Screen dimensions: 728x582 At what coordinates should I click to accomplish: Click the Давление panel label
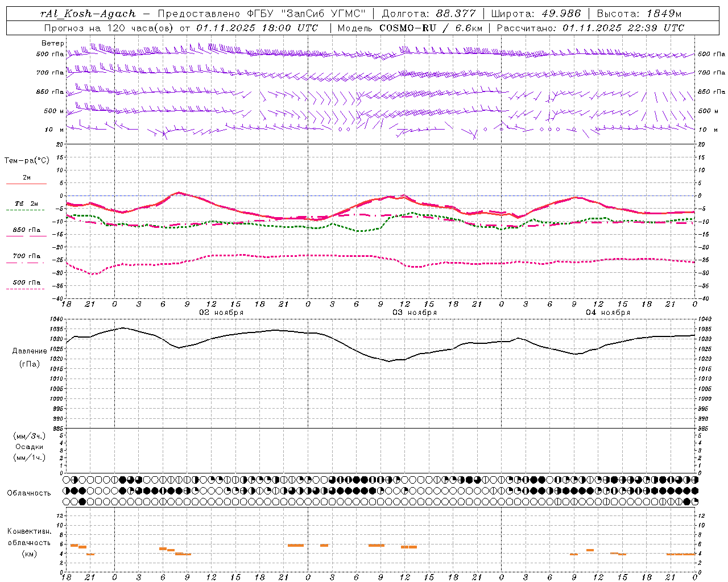coord(30,351)
